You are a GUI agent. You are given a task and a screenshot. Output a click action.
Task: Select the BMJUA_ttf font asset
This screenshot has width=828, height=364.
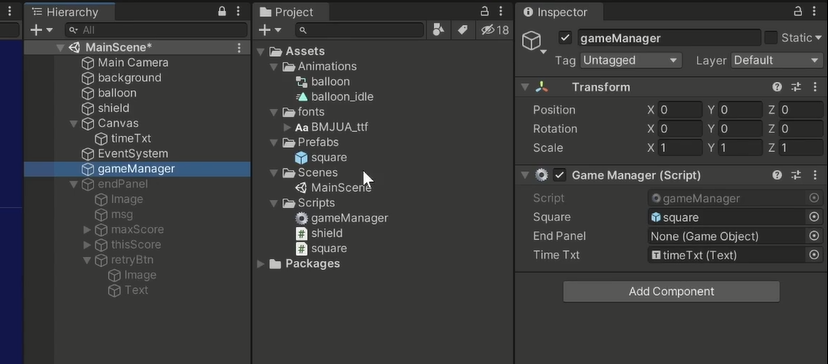tap(332, 127)
